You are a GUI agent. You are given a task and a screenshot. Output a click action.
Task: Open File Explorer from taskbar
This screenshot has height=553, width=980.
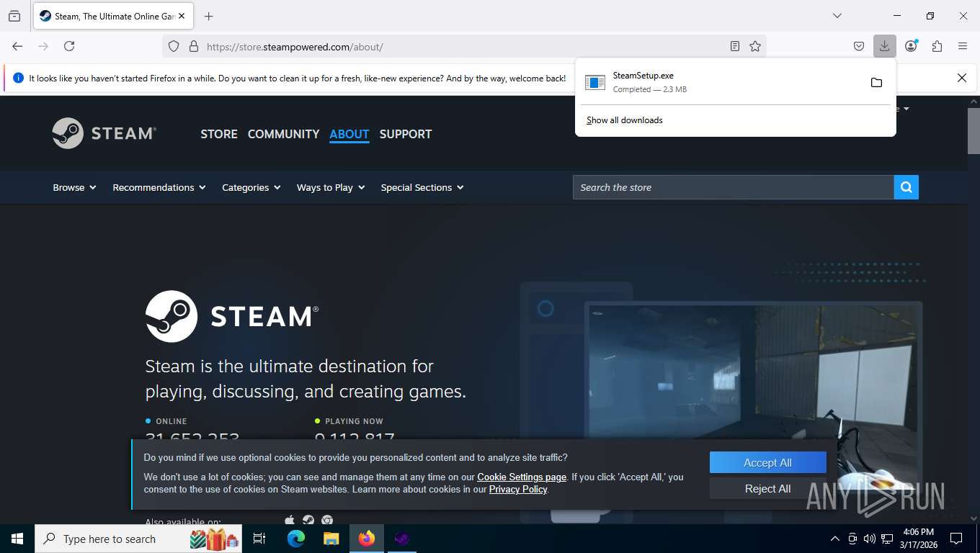pos(331,539)
